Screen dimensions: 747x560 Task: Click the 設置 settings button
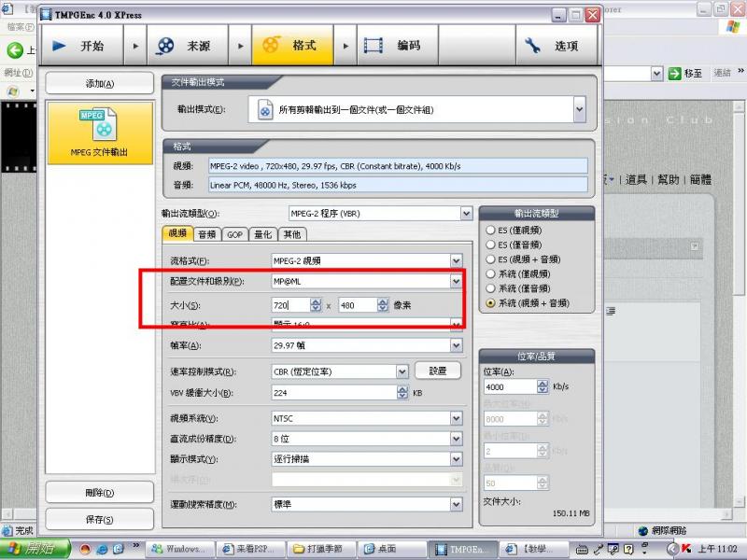click(x=438, y=371)
